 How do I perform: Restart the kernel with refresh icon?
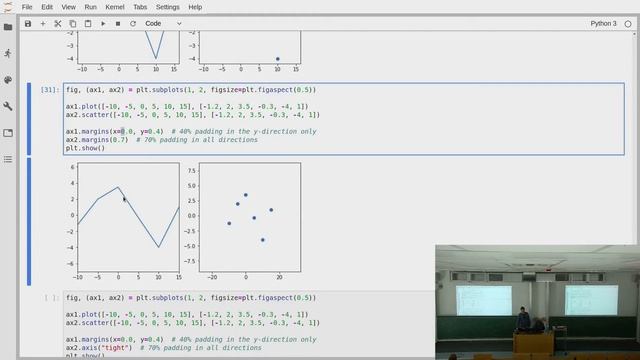[133, 24]
